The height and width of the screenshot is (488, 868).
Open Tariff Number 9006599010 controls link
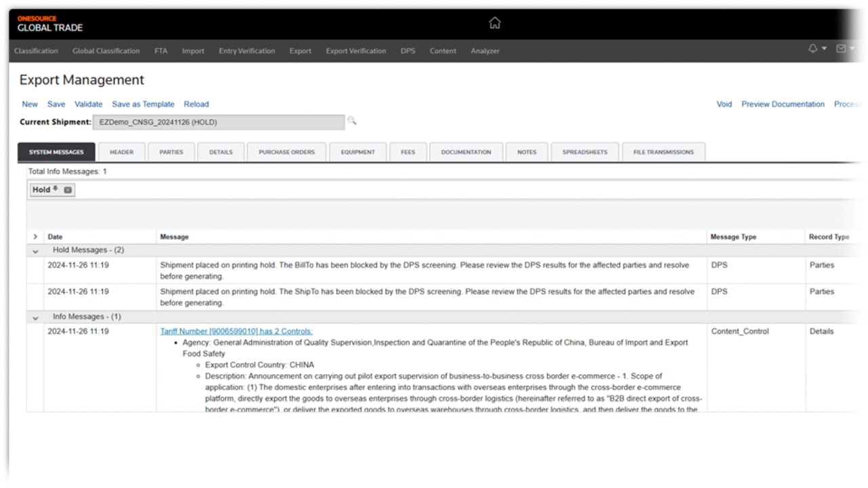236,331
